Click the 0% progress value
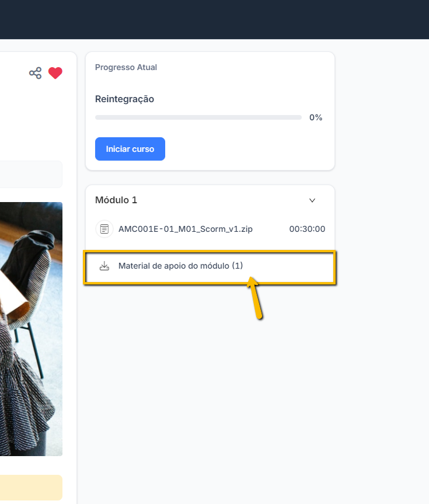This screenshot has height=504, width=429. coord(316,117)
